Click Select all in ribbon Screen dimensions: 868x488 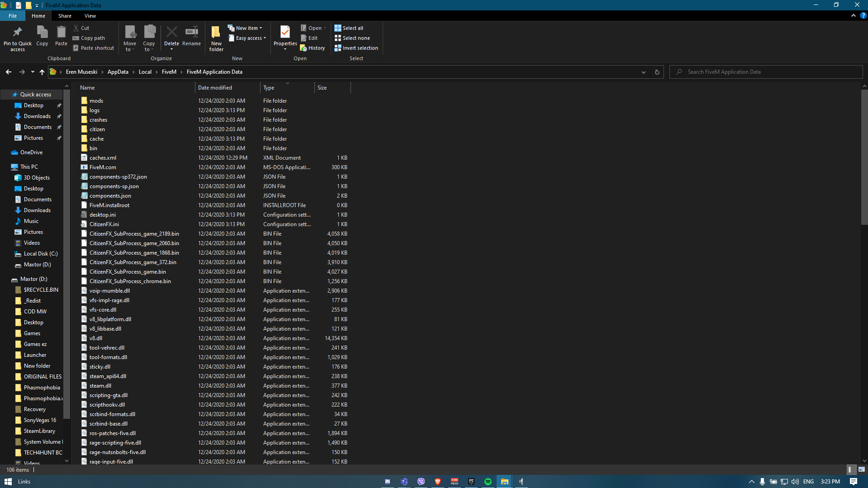pos(349,28)
